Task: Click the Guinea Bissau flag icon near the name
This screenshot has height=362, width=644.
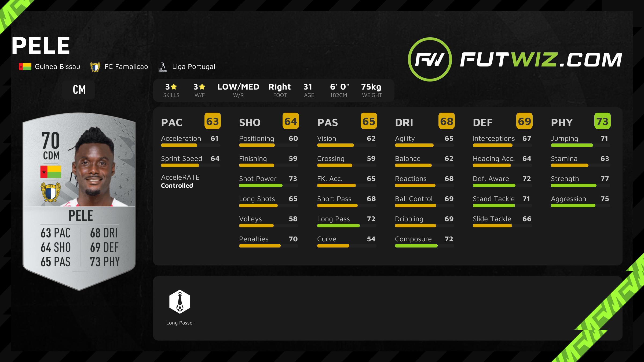Action: (x=25, y=67)
